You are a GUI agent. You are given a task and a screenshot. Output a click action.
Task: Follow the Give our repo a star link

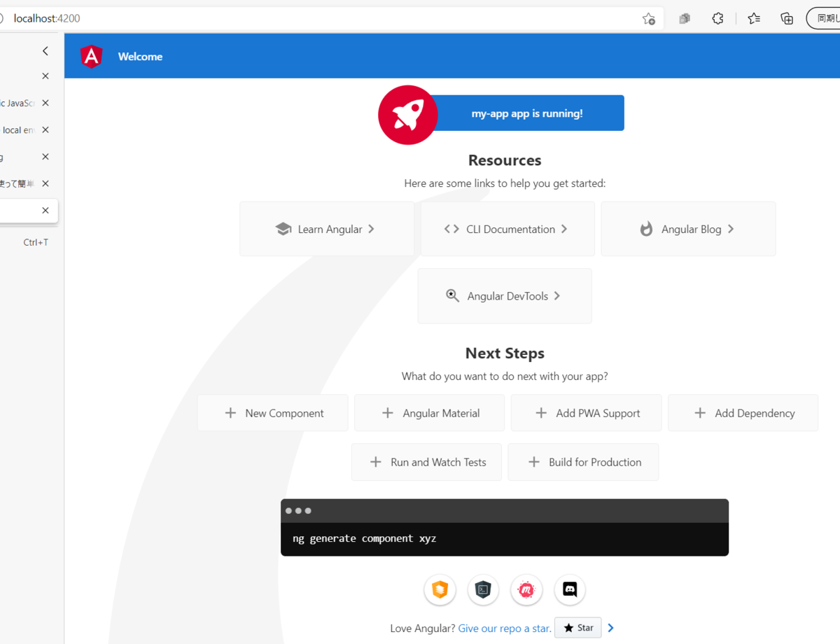[x=505, y=629]
